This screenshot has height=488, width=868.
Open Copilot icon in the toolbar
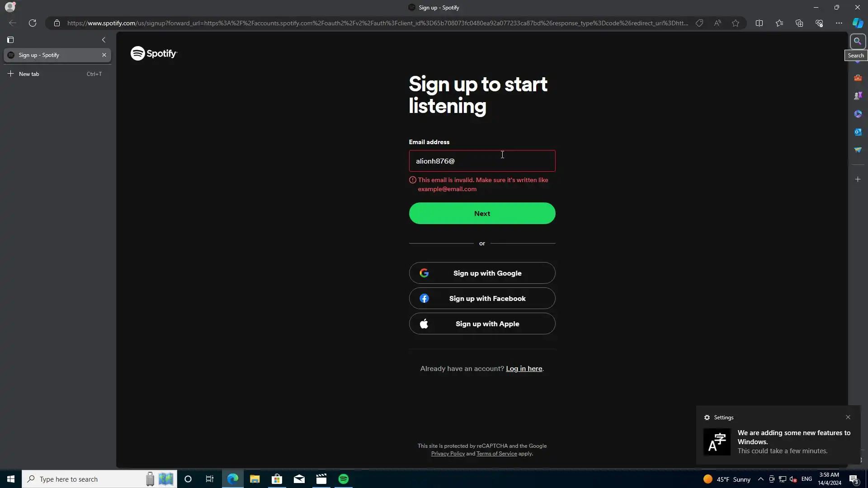(858, 23)
